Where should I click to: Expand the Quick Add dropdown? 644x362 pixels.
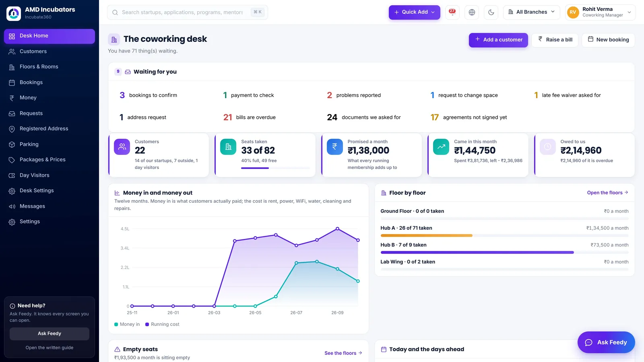pyautogui.click(x=414, y=12)
